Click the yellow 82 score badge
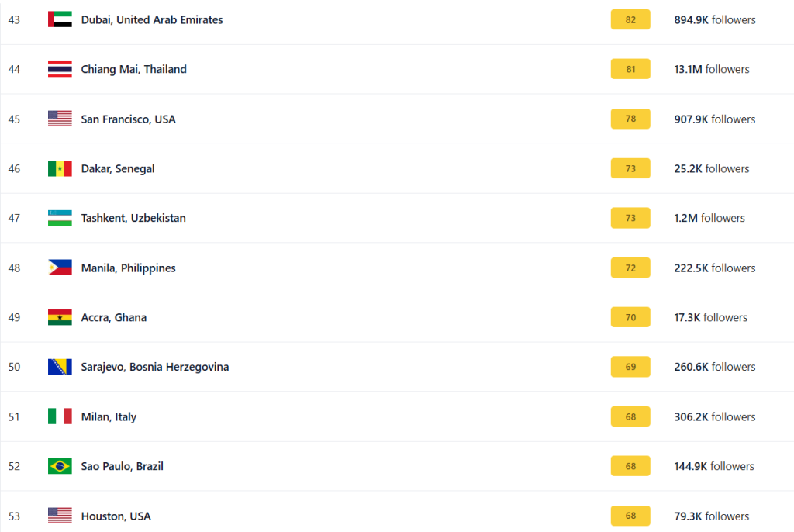Image resolution: width=794 pixels, height=532 pixels. coord(630,20)
